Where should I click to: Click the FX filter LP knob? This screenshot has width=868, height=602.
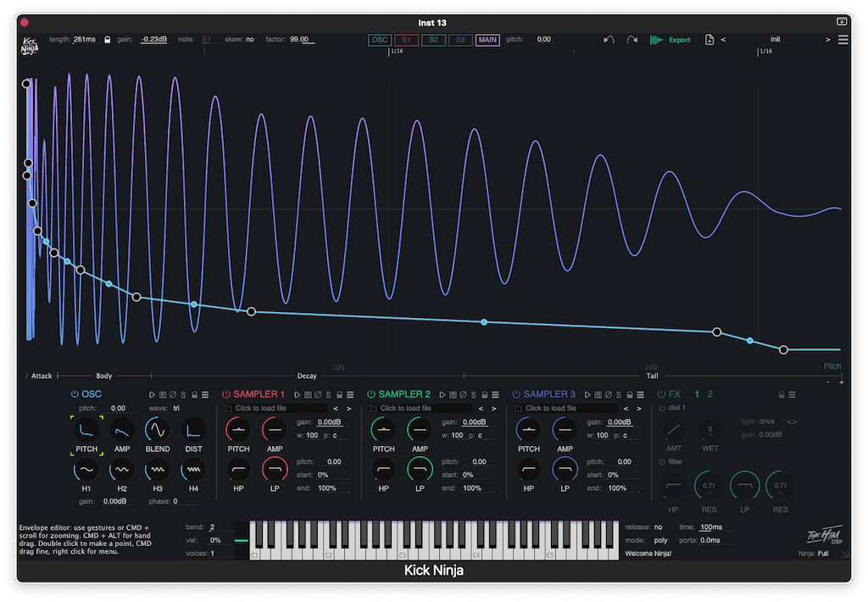(x=744, y=486)
